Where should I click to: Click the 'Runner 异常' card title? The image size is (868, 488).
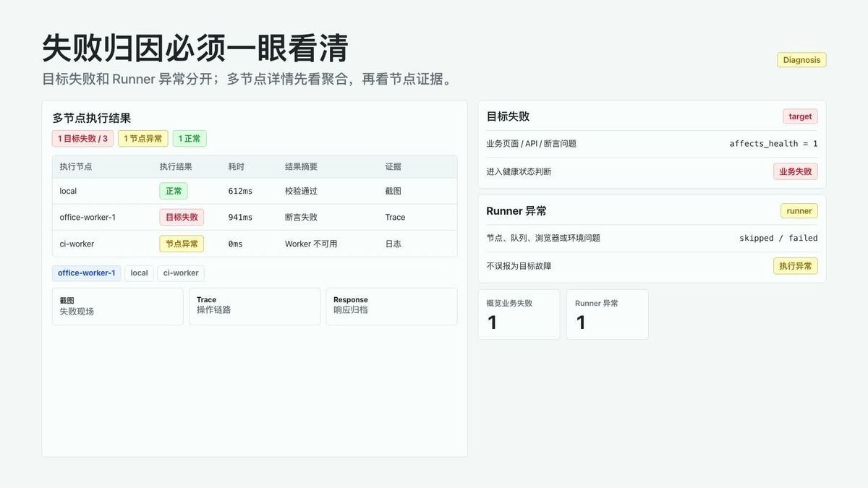coord(516,211)
